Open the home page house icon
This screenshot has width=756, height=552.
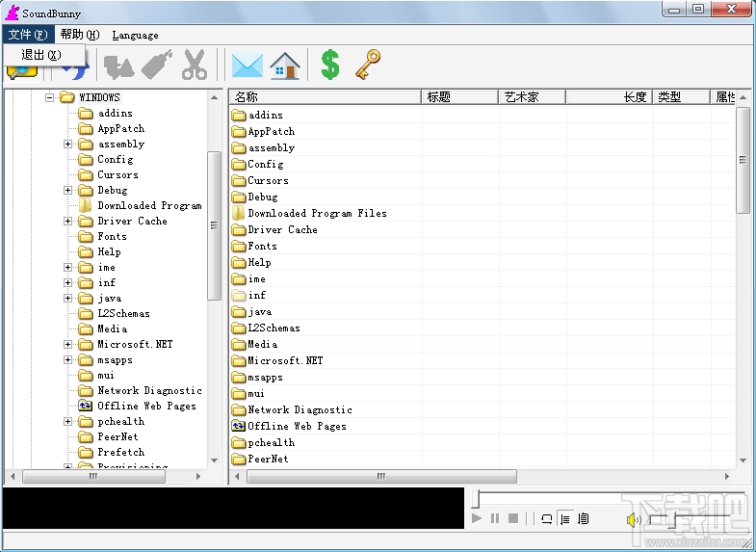285,66
